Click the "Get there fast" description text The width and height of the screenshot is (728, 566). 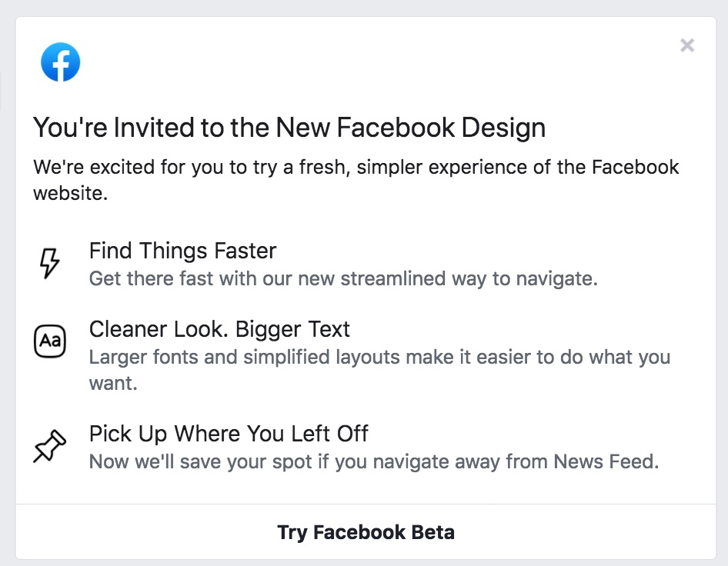(343, 278)
